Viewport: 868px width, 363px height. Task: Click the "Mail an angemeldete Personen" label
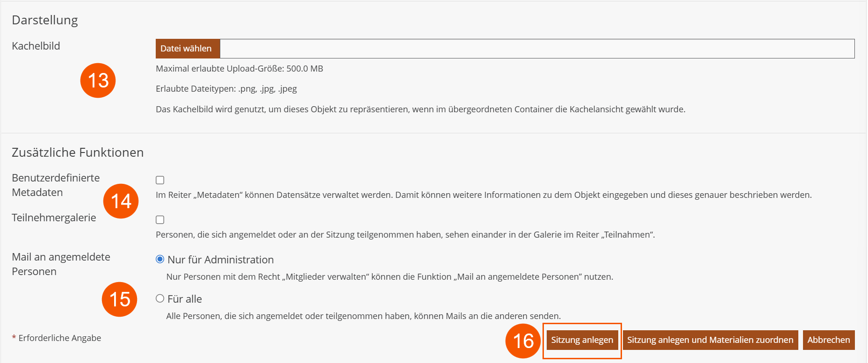61,264
